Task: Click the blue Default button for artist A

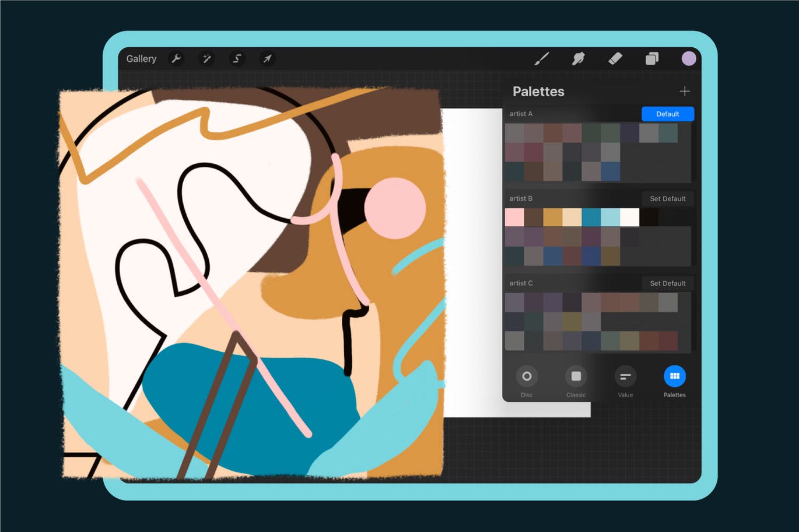Action: point(668,114)
